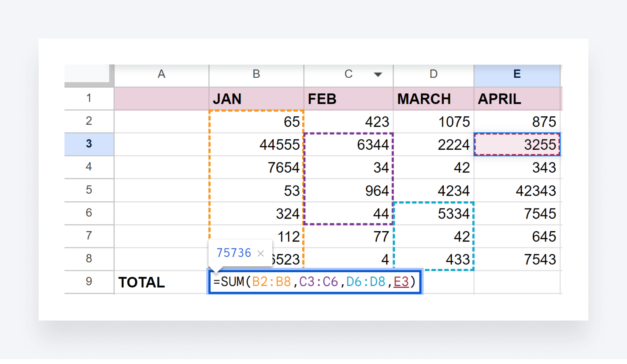
Task: Select row 3 by its row number
Action: point(89,144)
